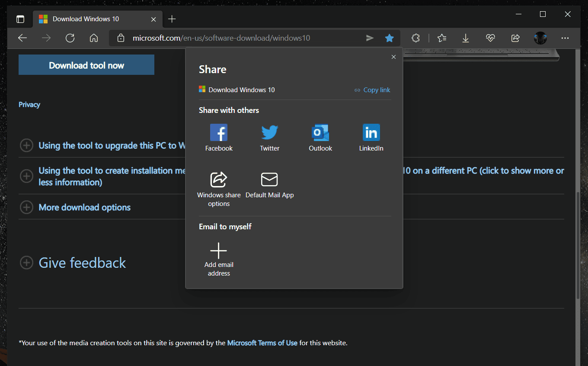Close the Share dialog
Screen dimensions: 588x366
pos(393,57)
